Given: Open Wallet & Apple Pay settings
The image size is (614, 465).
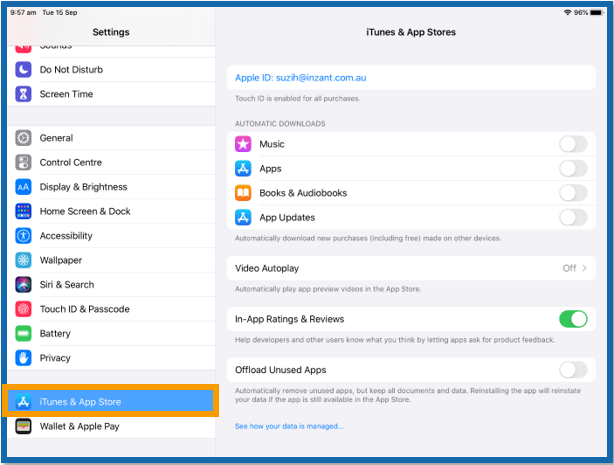Looking at the screenshot, I should click(112, 426).
